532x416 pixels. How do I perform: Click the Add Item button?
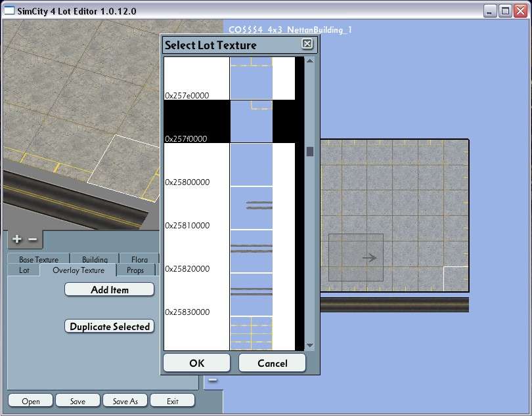tap(109, 290)
